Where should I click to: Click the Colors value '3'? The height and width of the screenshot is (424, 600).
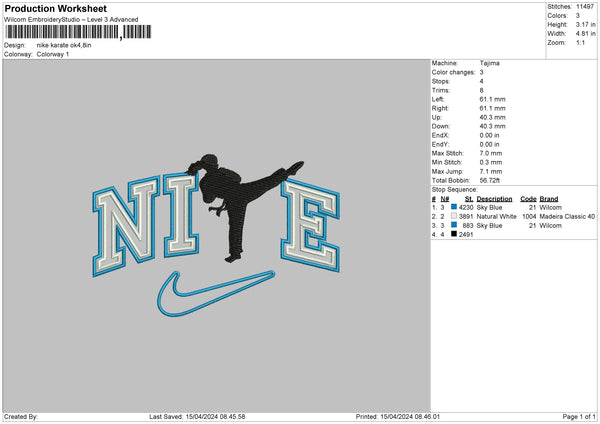(578, 16)
